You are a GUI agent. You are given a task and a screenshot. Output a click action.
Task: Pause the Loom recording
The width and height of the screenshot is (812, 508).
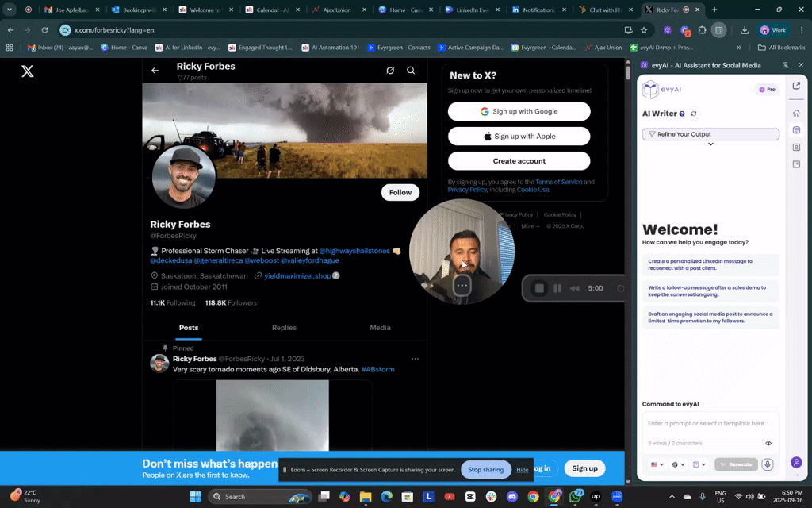tap(557, 288)
